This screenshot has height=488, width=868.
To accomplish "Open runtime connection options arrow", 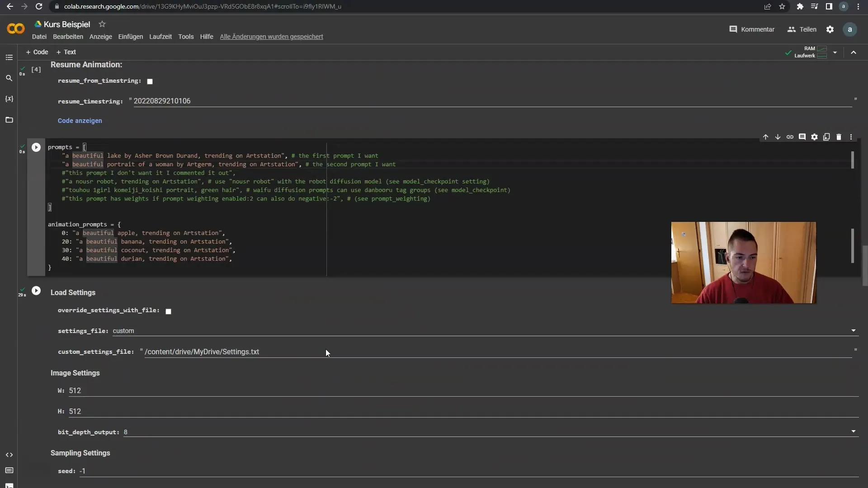I will (x=835, y=52).
